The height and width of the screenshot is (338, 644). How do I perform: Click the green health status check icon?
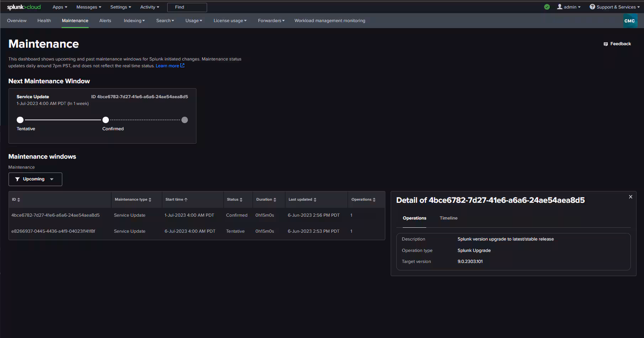coord(547,7)
